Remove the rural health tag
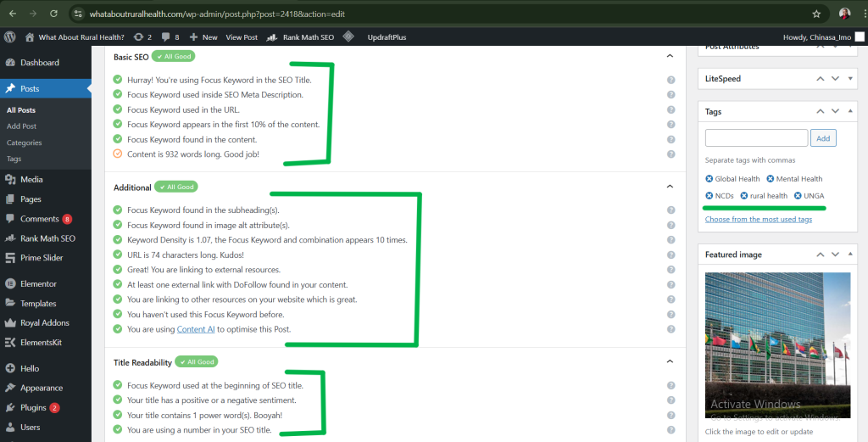868x442 pixels. coord(744,196)
